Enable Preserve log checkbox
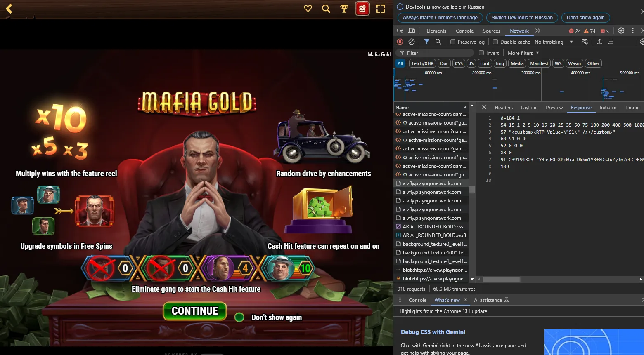This screenshot has width=644, height=355. 453,42
